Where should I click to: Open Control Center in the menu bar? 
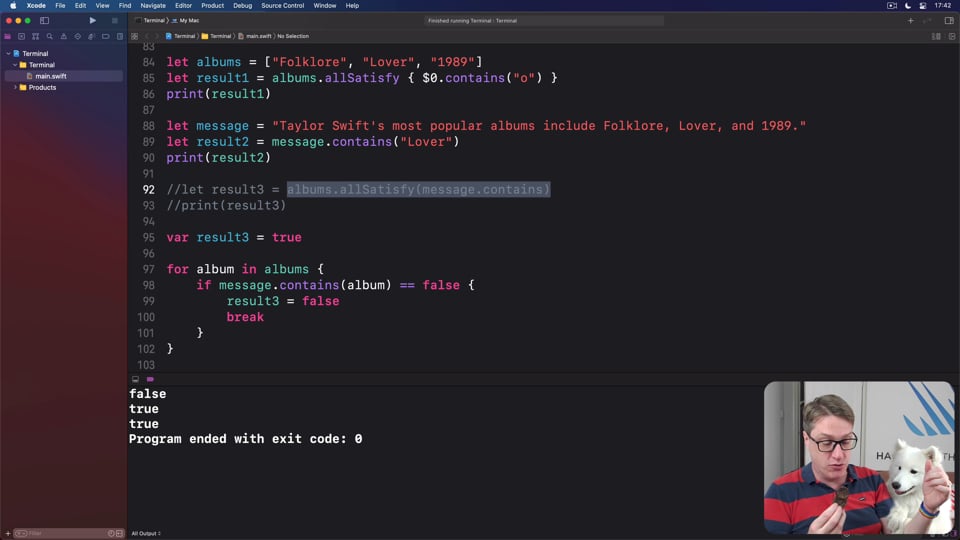(923, 6)
